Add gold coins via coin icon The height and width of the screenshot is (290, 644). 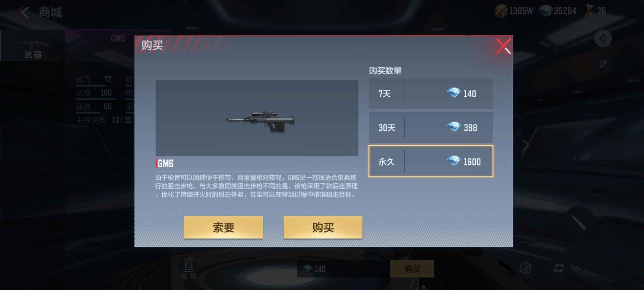pos(501,11)
